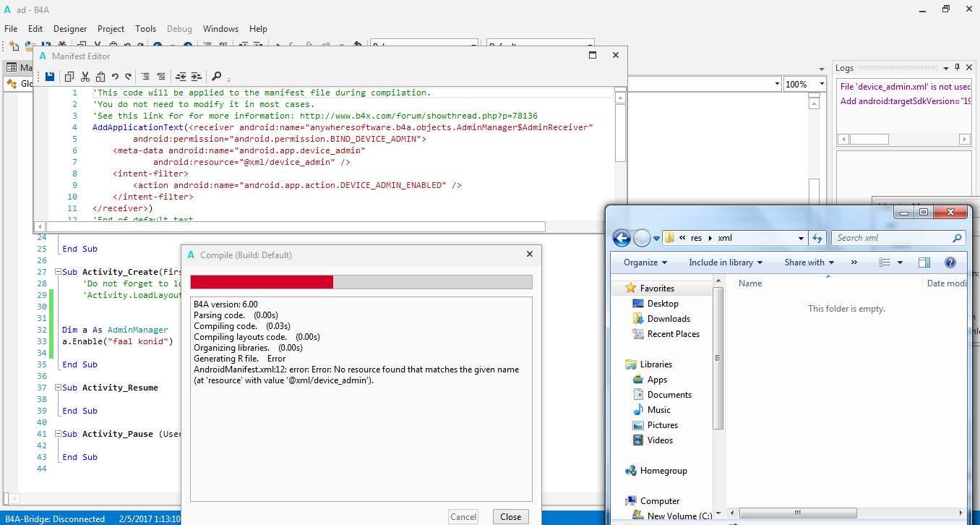Select Downloads in the Favorites list
Screen dimensions: 980x525
(x=668, y=319)
